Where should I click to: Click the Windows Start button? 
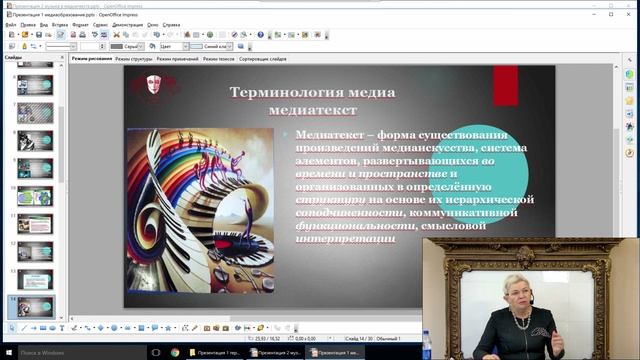coord(9,352)
